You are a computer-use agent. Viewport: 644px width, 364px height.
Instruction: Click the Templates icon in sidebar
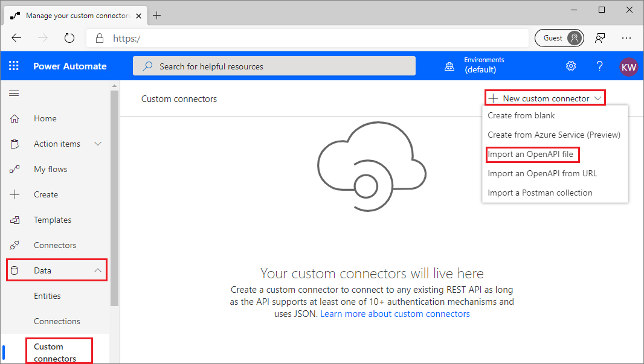click(x=15, y=219)
